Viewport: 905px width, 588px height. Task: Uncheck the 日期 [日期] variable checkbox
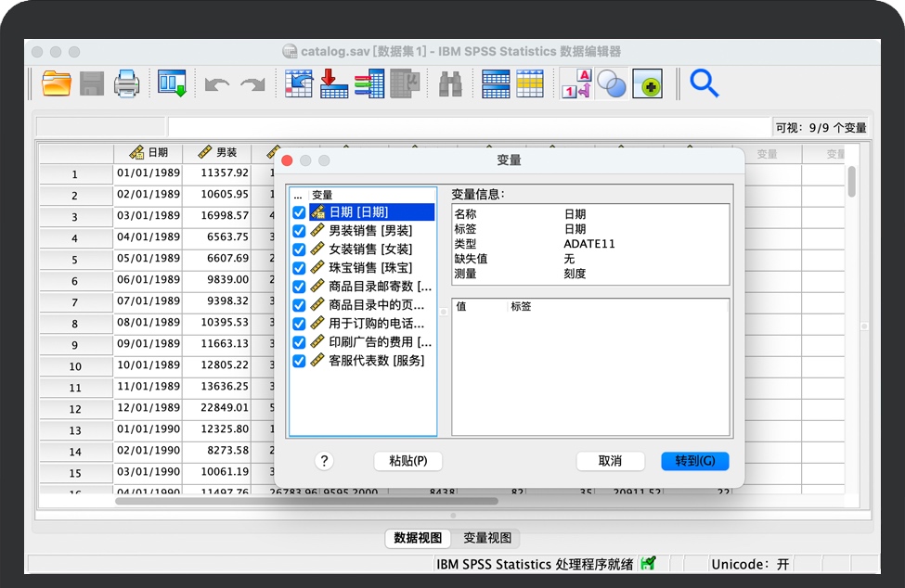[x=299, y=212]
